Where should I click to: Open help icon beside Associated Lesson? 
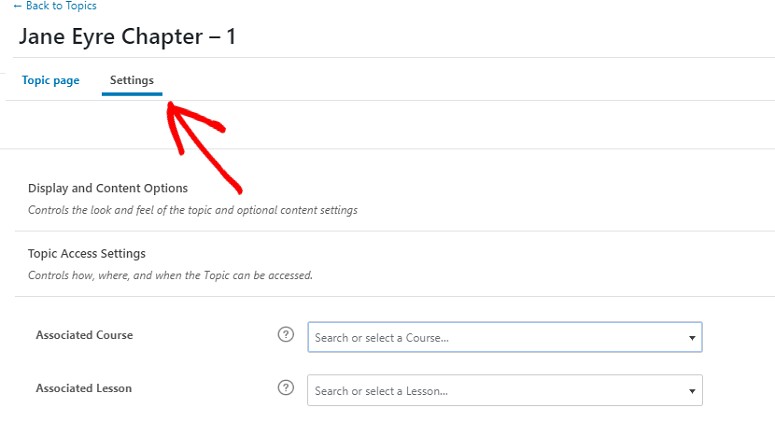click(x=285, y=388)
